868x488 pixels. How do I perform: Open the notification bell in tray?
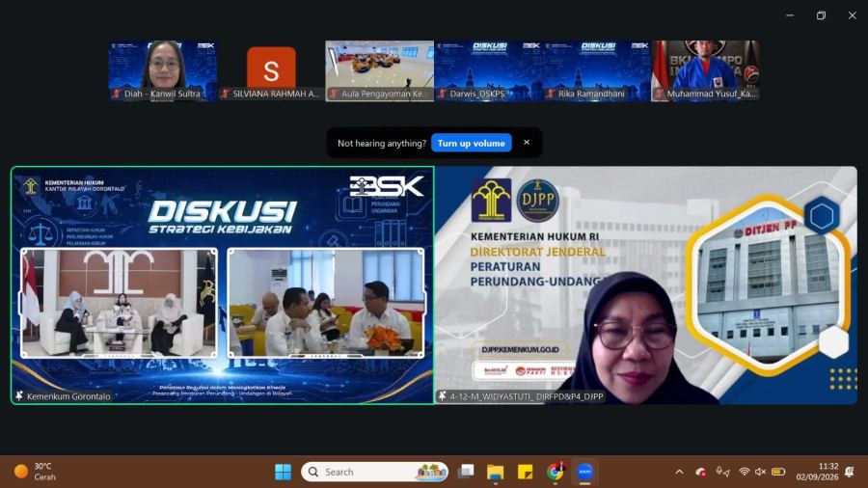850,472
